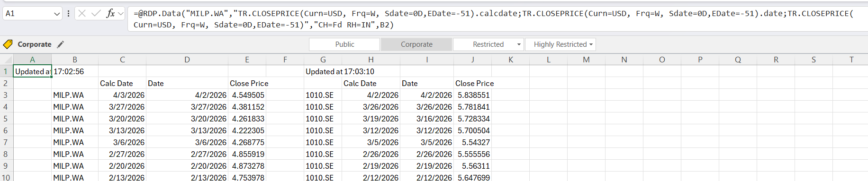Select column B header
This screenshot has height=181, width=868.
coord(75,60)
